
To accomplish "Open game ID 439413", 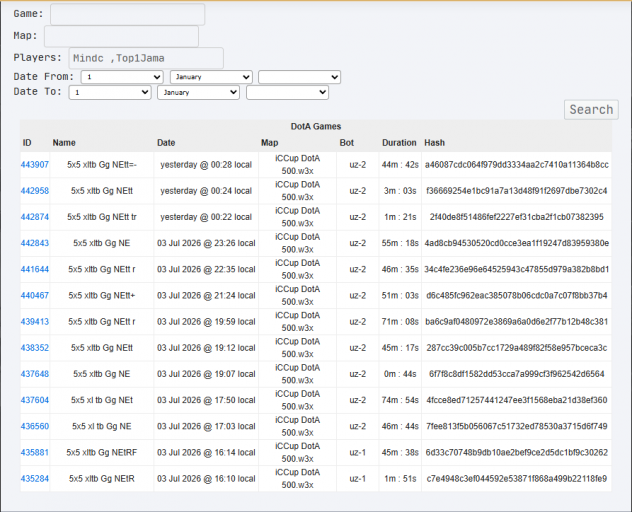I will coord(35,322).
